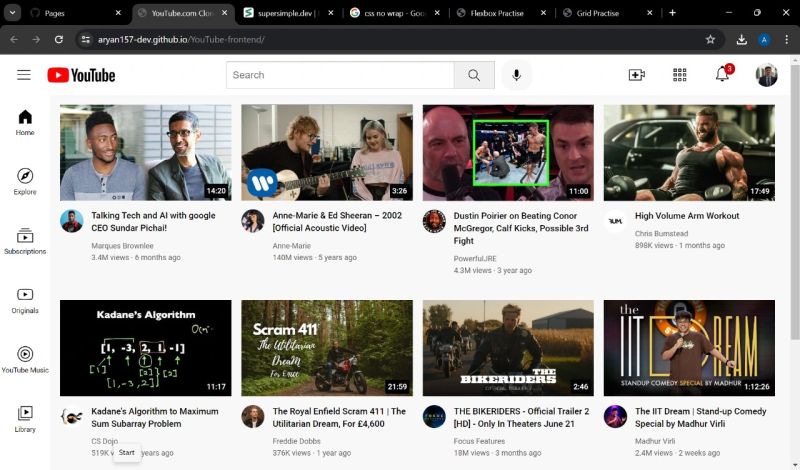The width and height of the screenshot is (800, 470).
Task: Open YouTube Music in the sidebar
Action: coord(25,360)
